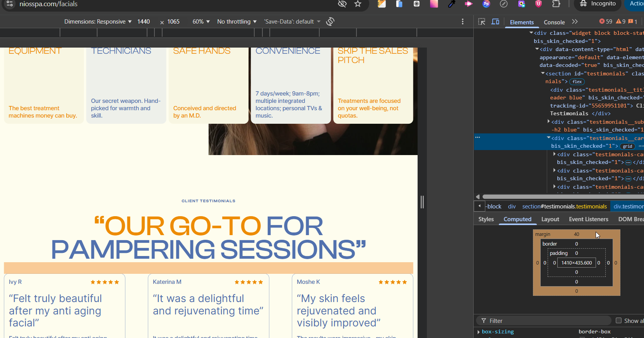The width and height of the screenshot is (644, 338).
Task: Click the eyedropper color picker extension
Action: (x=451, y=4)
